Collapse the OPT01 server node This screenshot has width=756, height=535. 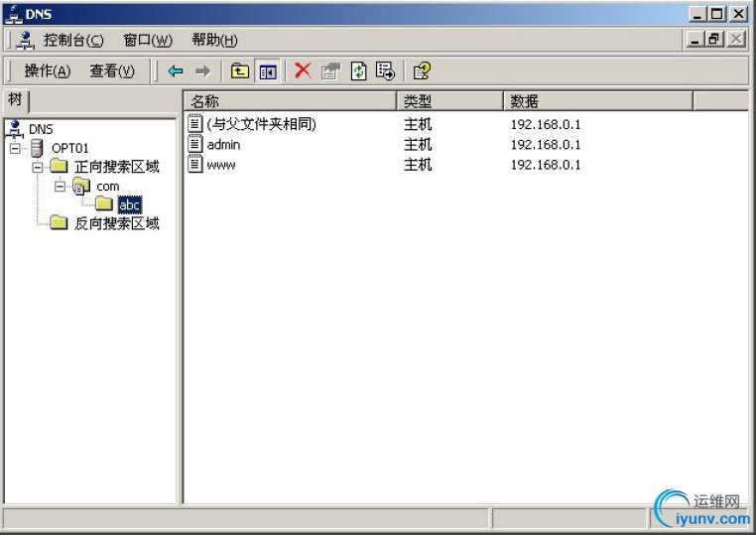pyautogui.click(x=16, y=148)
